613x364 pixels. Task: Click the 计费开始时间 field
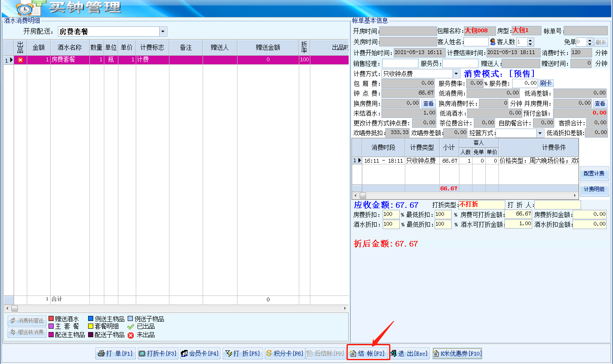point(419,52)
